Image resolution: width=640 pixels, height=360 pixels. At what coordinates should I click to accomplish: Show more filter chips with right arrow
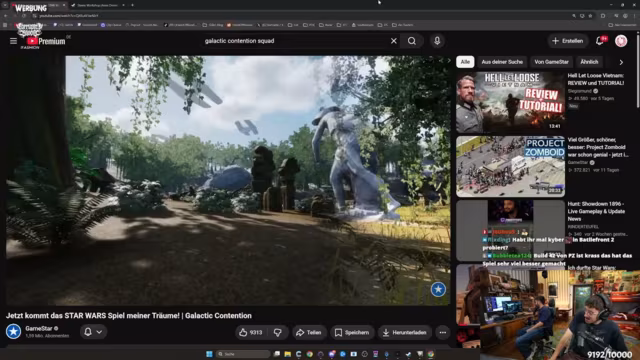(x=621, y=62)
